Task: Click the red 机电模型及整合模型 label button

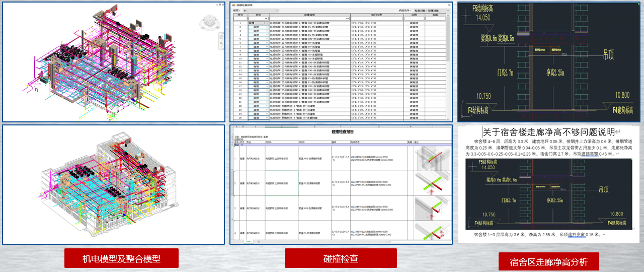Action: [121, 259]
